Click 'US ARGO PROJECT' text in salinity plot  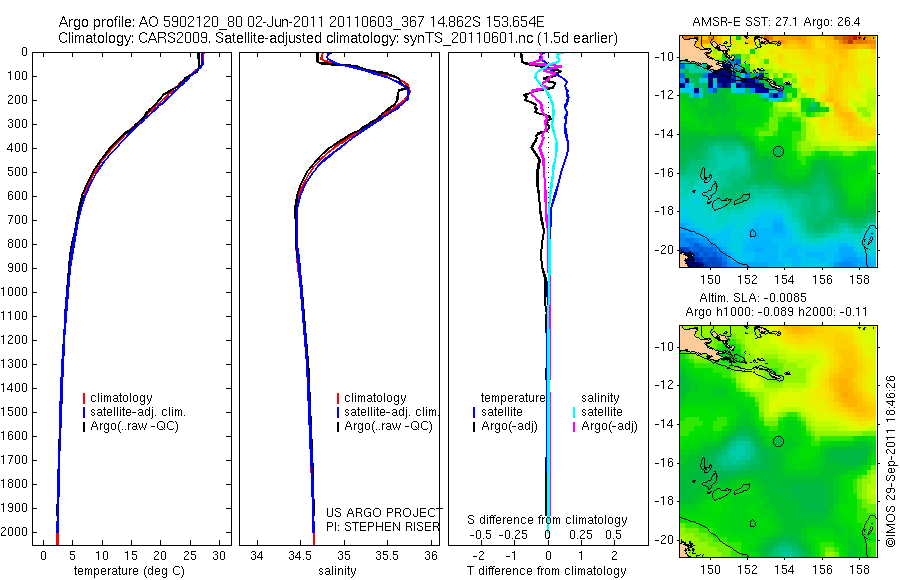click(x=384, y=512)
